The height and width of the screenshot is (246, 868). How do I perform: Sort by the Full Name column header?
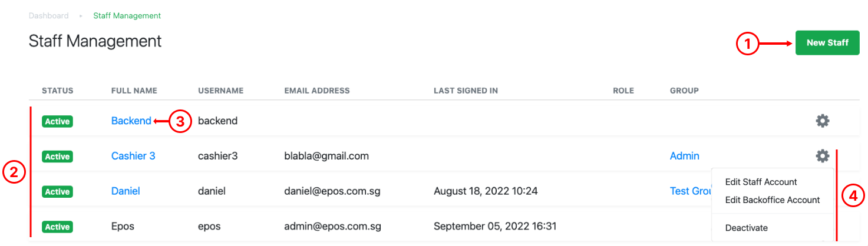point(134,91)
